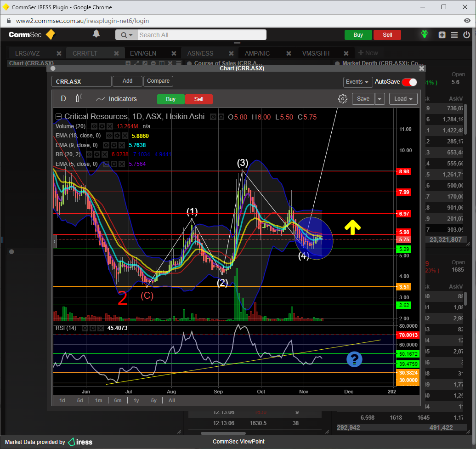
Task: Open EMA (5, close, 0) settings gear
Action: pyautogui.click(x=114, y=164)
